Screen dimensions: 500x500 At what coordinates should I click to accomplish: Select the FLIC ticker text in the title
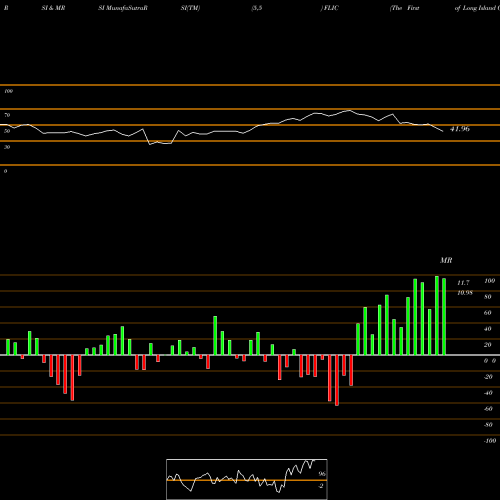pos(330,8)
